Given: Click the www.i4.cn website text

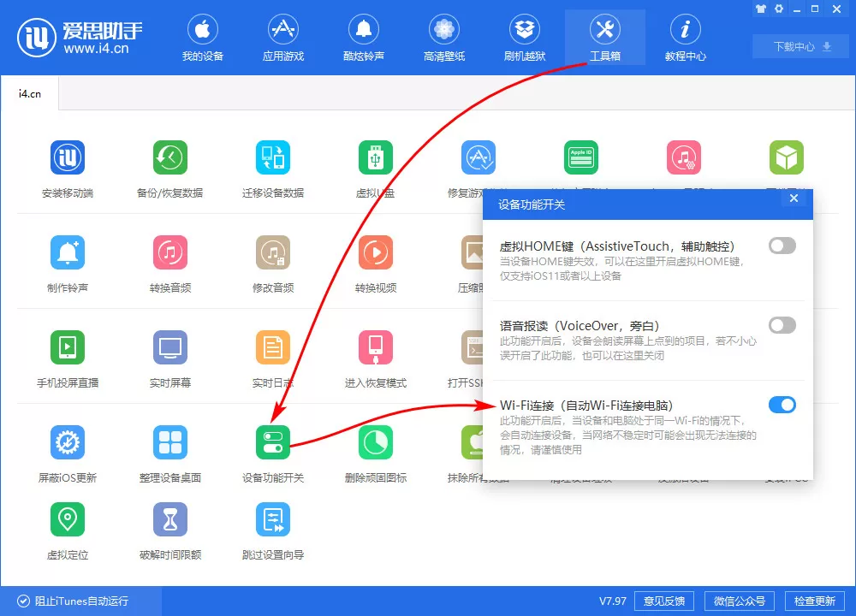Looking at the screenshot, I should coord(96,49).
